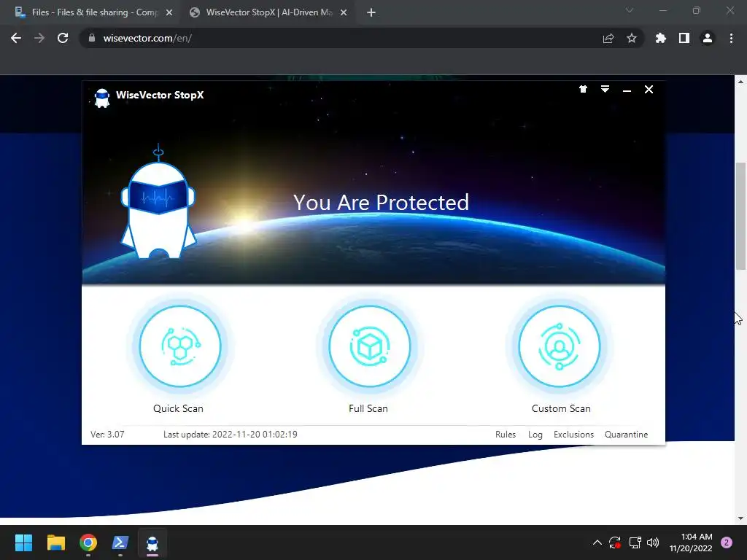Open network settings from tray icon
The height and width of the screenshot is (560, 747).
635,542
